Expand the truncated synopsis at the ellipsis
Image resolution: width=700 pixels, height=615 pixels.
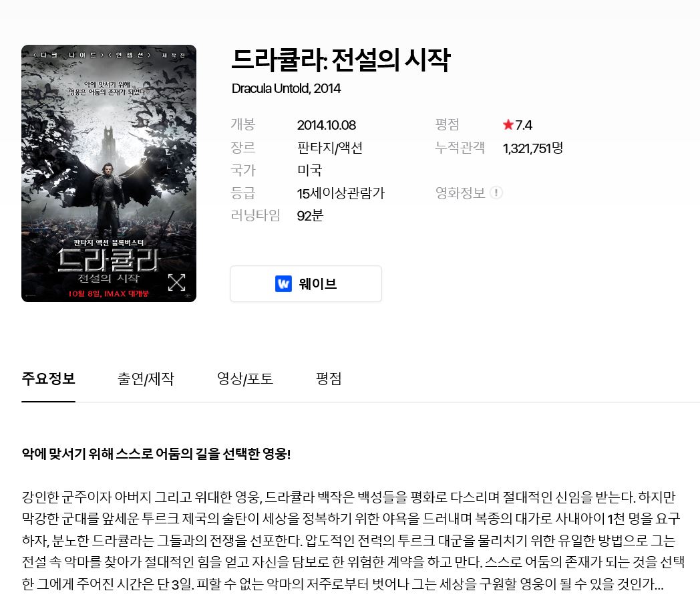[658, 585]
